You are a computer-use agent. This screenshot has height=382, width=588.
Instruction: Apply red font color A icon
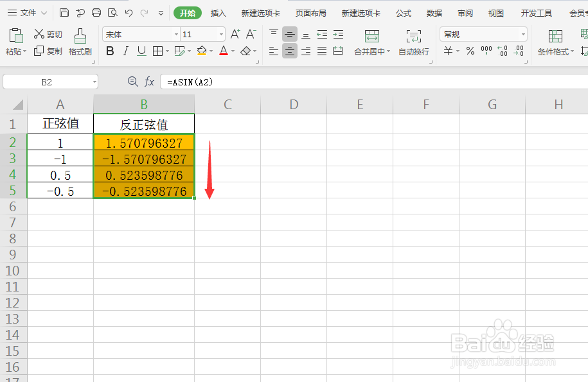(224, 51)
